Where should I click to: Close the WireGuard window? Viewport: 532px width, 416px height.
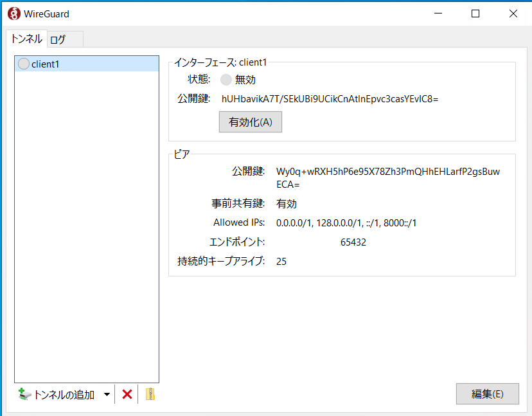click(513, 14)
